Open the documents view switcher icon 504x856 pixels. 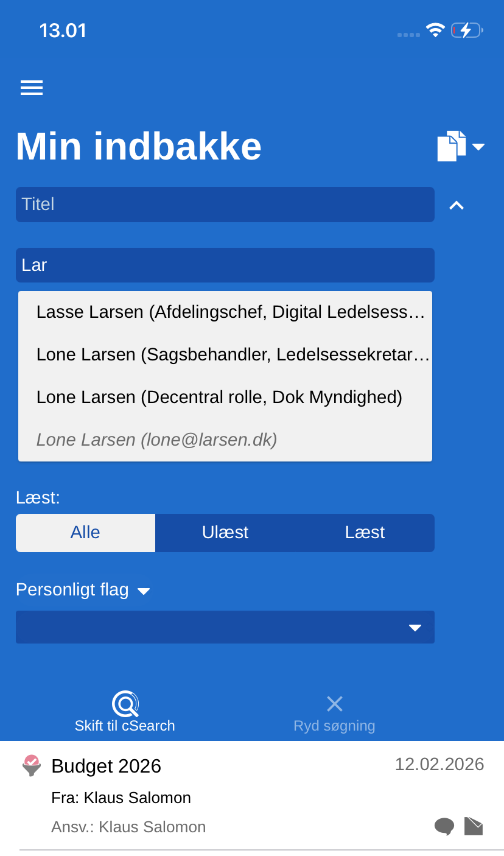(x=452, y=146)
